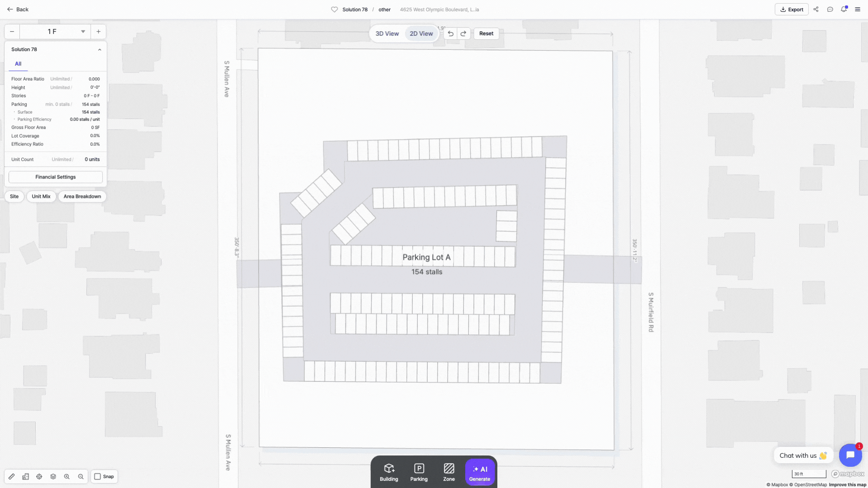Click the AI Generate button
The image size is (868, 488).
(480, 473)
